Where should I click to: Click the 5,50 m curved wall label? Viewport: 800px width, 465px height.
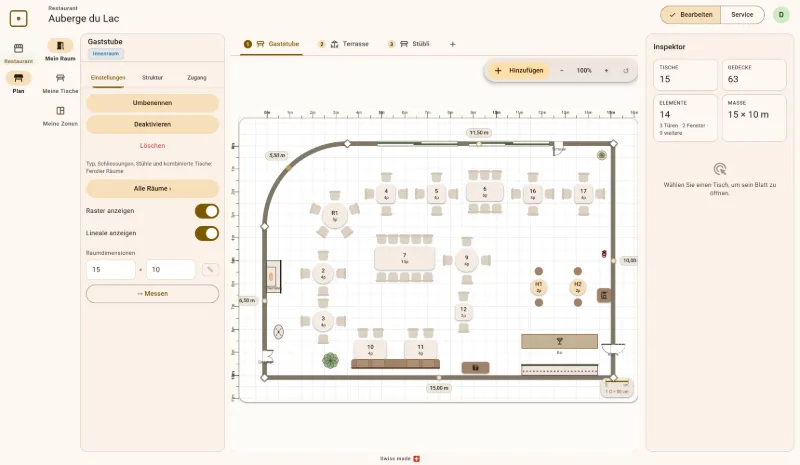[x=277, y=155]
